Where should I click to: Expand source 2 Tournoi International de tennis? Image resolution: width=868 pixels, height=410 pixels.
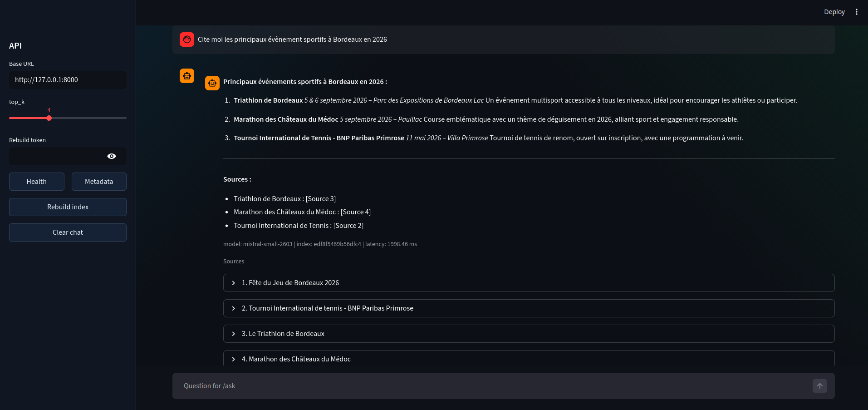[x=529, y=308]
